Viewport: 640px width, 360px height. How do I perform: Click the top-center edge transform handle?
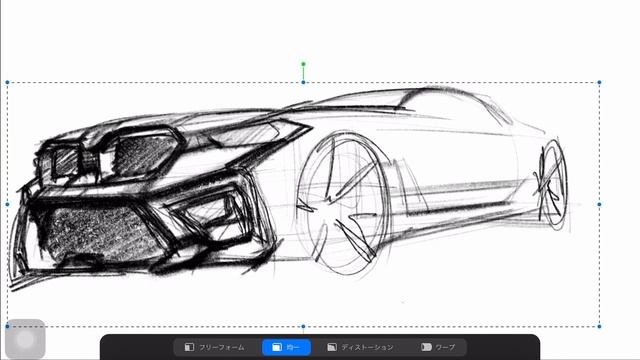coord(303,82)
